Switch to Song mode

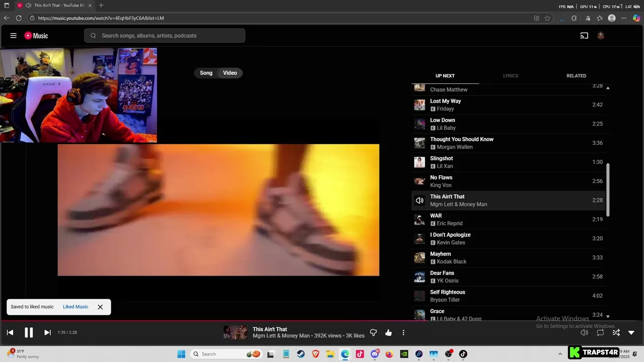pos(206,73)
